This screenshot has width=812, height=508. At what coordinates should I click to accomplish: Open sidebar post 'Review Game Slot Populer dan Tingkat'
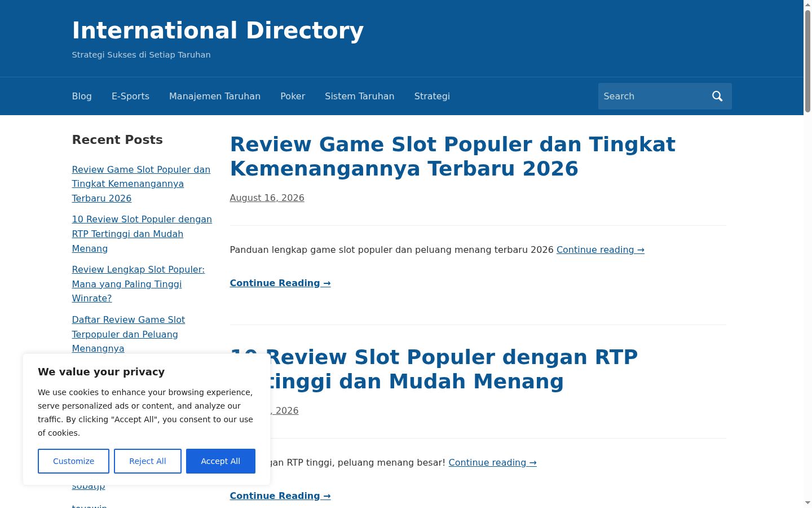141,184
